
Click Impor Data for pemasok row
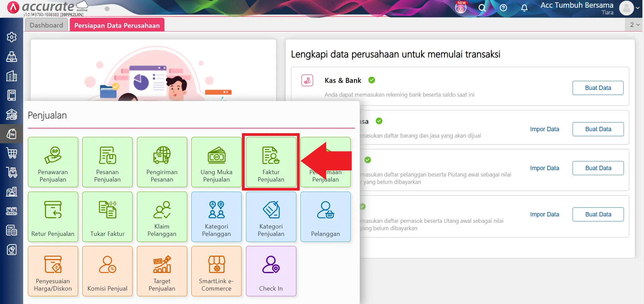pos(545,214)
